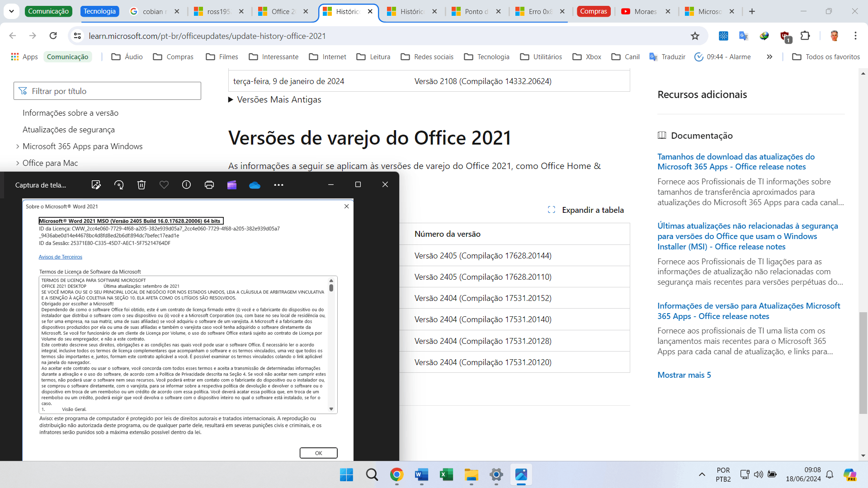Click the browser back arrow
This screenshot has width=868, height=488.
pos(13,36)
